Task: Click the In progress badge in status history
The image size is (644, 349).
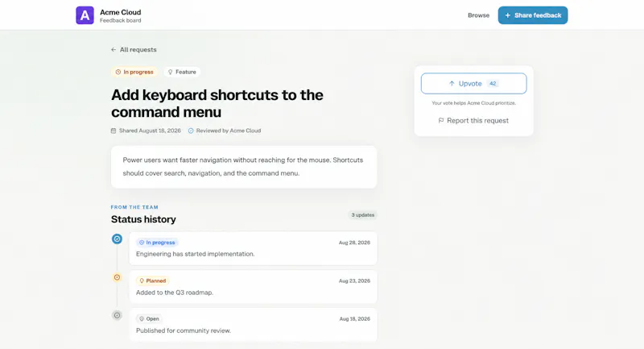Action: [157, 243]
